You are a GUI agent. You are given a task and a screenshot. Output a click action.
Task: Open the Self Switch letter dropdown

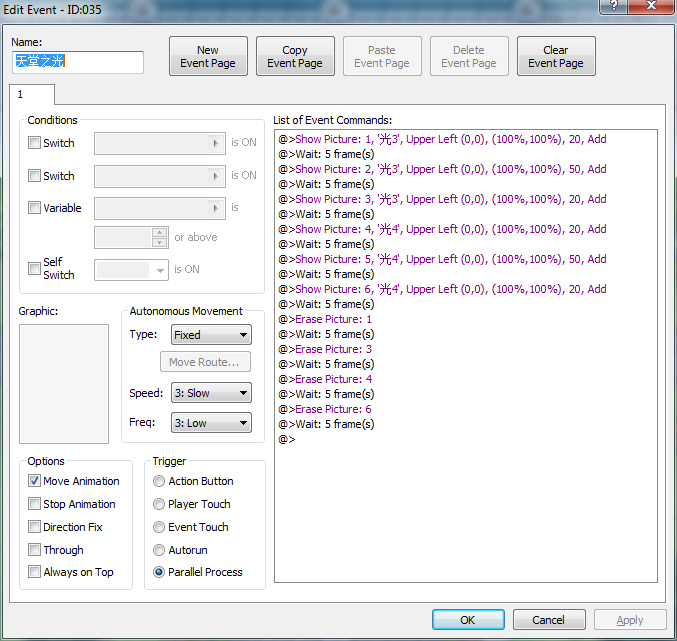[160, 270]
